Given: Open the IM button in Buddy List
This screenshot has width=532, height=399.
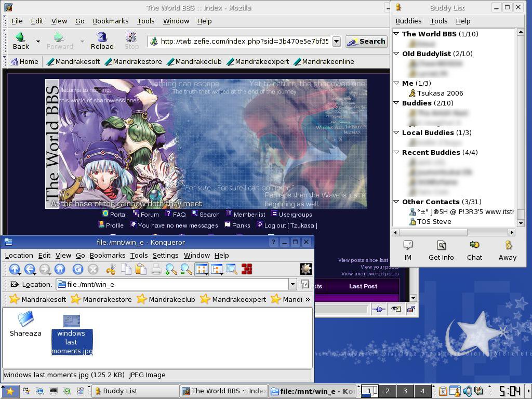Looking at the screenshot, I should 408,250.
